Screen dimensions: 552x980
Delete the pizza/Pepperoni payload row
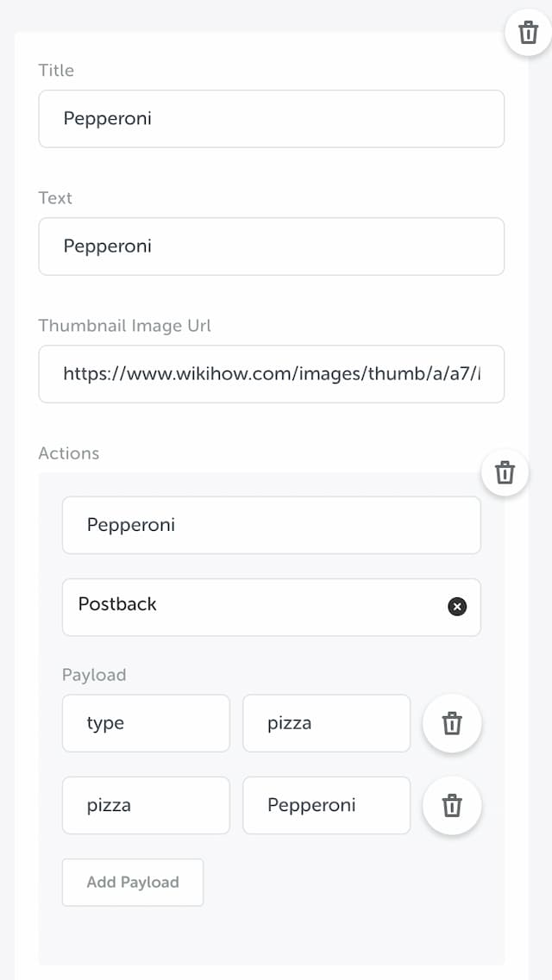452,805
